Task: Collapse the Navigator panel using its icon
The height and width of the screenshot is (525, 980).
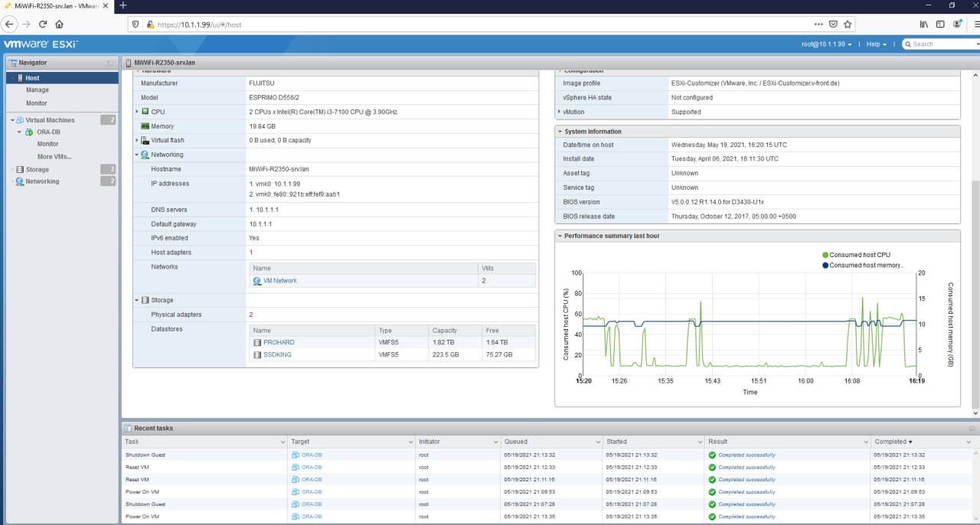Action: click(110, 63)
